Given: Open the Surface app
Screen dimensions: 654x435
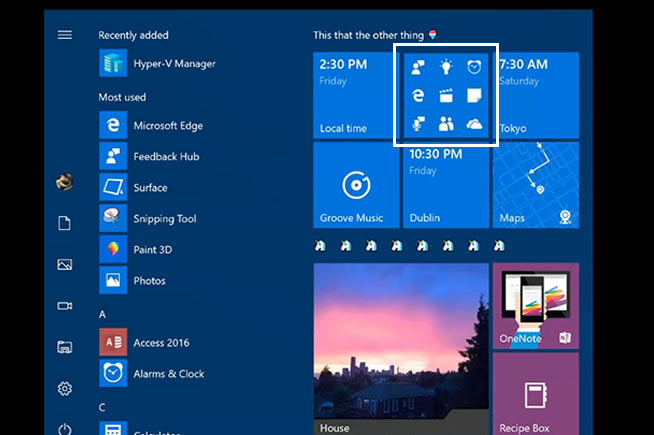Looking at the screenshot, I should coord(134,187).
